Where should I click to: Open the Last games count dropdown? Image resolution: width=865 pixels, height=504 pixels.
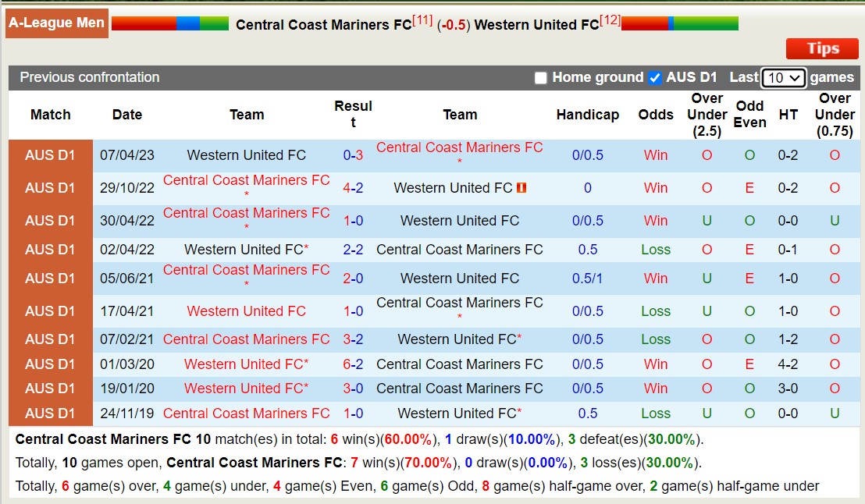(783, 77)
